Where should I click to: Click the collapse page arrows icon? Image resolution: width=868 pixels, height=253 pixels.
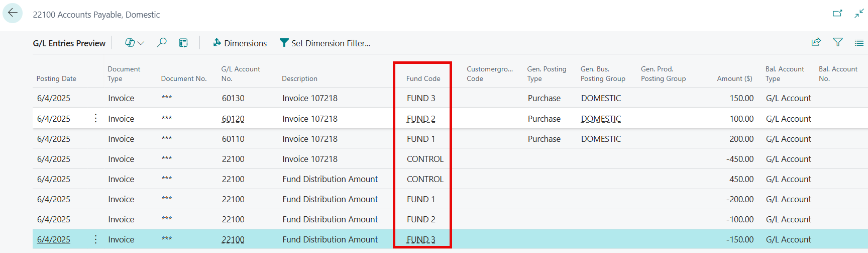(859, 14)
